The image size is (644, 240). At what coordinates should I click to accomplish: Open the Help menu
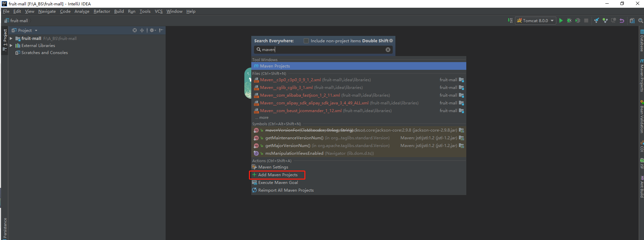pyautogui.click(x=191, y=11)
